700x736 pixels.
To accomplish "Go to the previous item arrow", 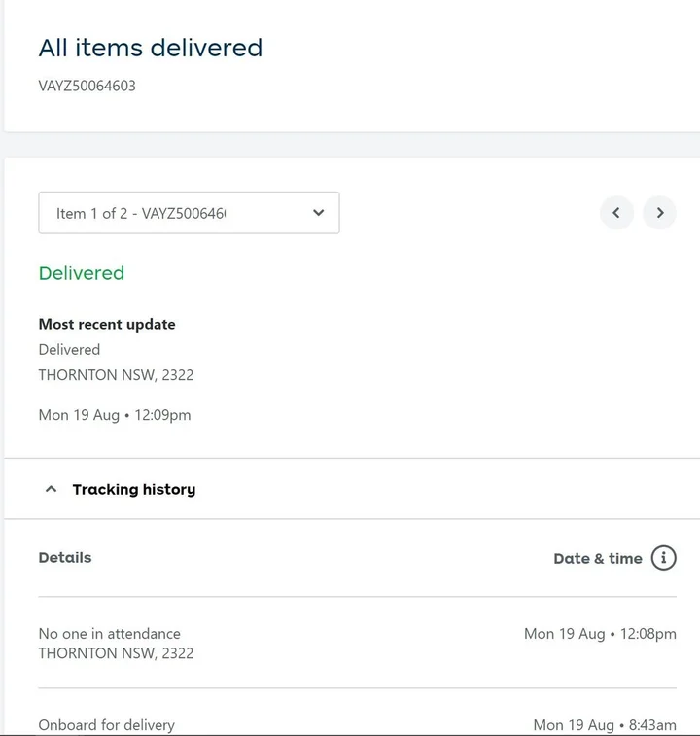I will click(x=616, y=213).
